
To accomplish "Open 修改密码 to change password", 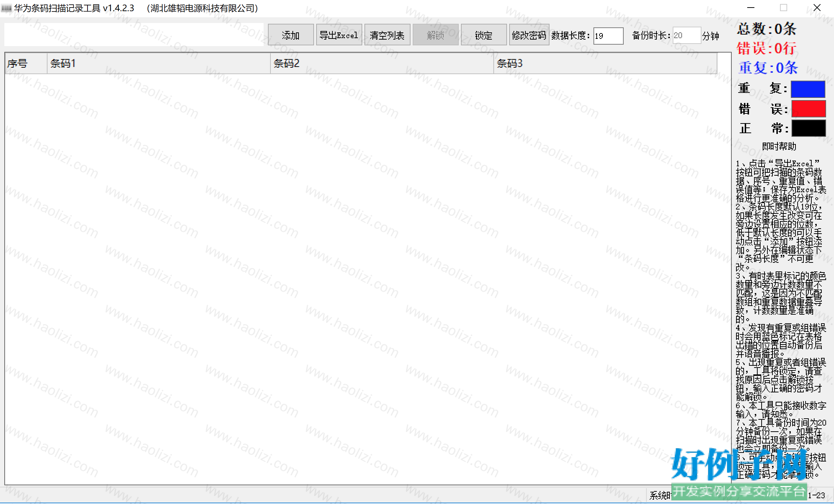I will 529,35.
